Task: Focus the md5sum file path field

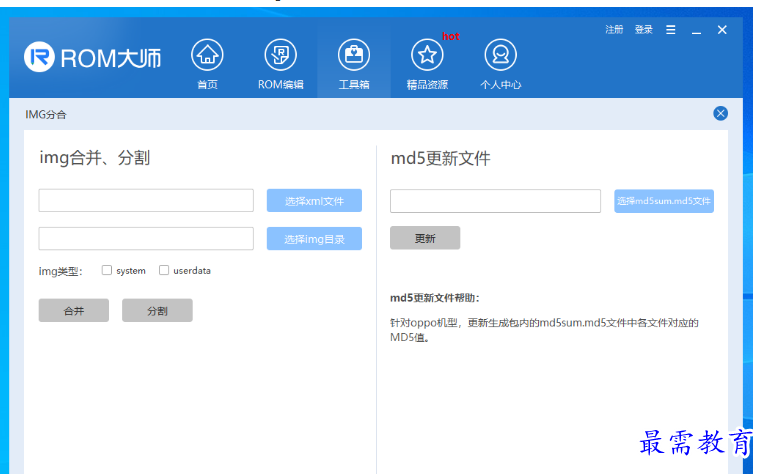Action: tap(495, 201)
